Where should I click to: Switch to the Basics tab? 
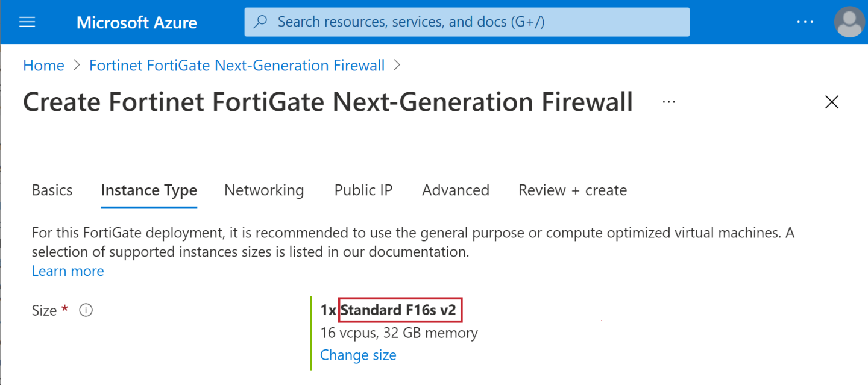click(52, 190)
